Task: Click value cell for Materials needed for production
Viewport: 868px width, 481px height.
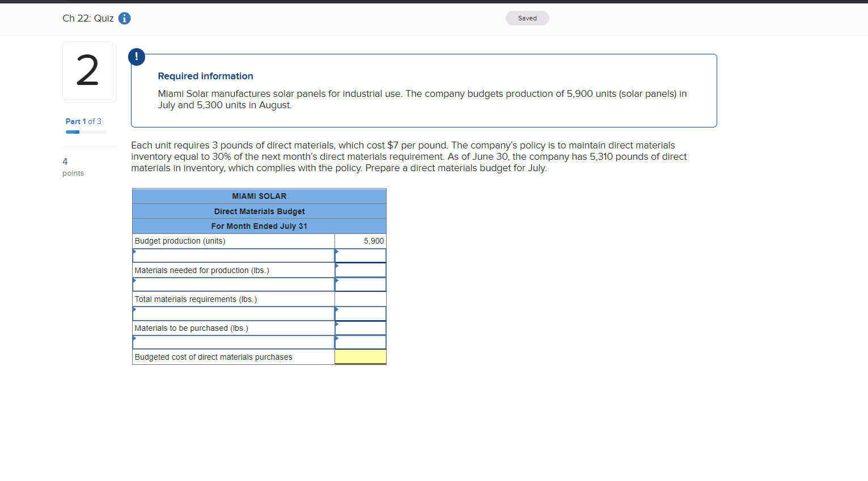Action: pyautogui.click(x=361, y=270)
